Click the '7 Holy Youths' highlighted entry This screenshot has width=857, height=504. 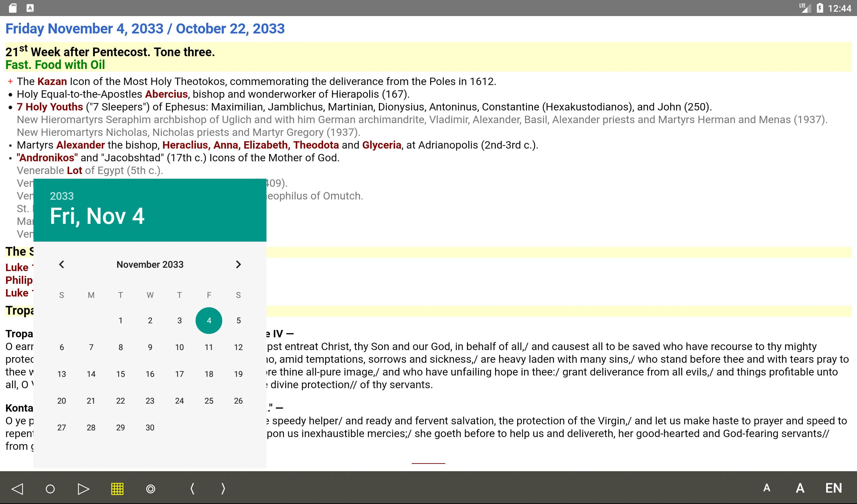[49, 107]
